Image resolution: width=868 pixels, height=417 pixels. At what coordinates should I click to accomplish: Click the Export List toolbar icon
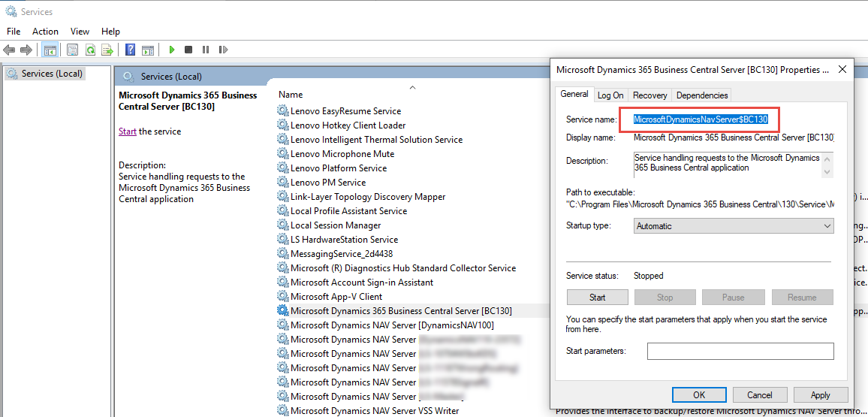[x=107, y=50]
